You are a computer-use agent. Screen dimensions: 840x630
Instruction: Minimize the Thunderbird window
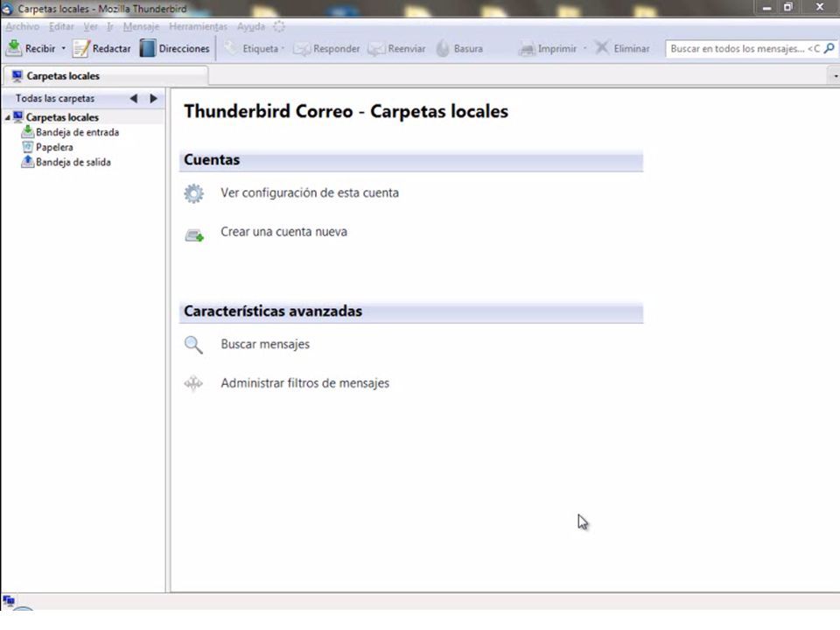[767, 8]
